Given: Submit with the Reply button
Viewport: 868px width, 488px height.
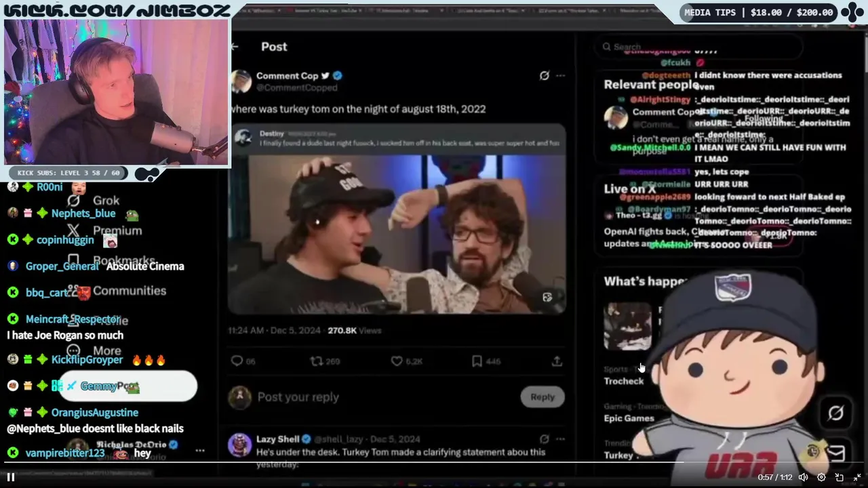Looking at the screenshot, I should point(542,397).
